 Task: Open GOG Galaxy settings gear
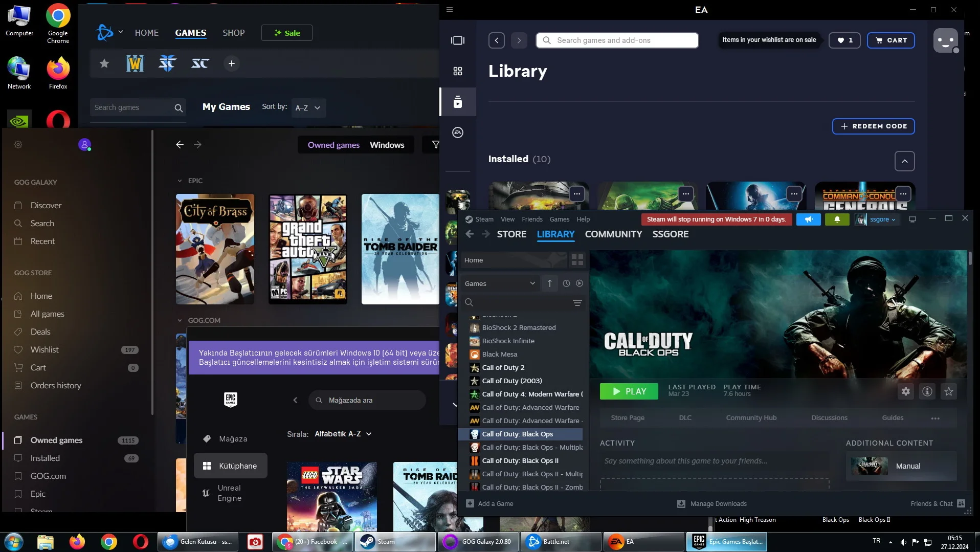(18, 145)
